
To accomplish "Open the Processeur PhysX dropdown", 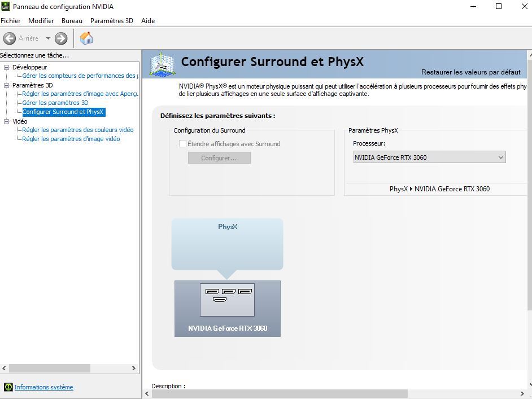I will [x=429, y=157].
